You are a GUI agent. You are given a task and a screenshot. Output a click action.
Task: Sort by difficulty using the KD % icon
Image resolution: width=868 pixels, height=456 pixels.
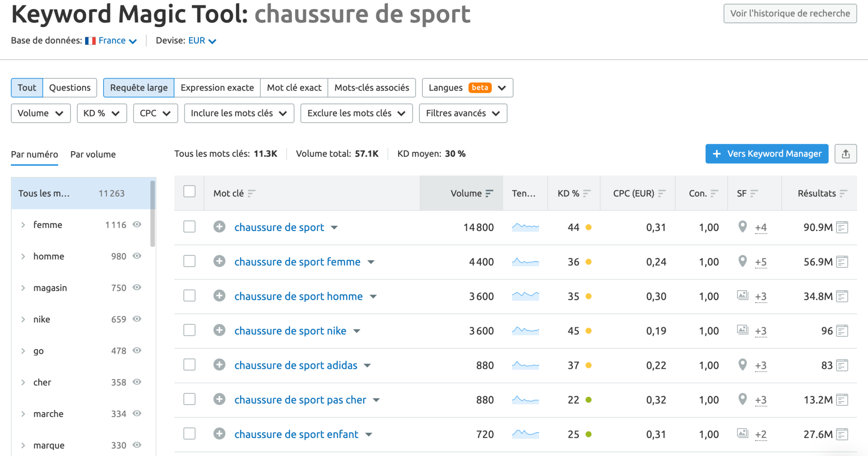pos(588,193)
